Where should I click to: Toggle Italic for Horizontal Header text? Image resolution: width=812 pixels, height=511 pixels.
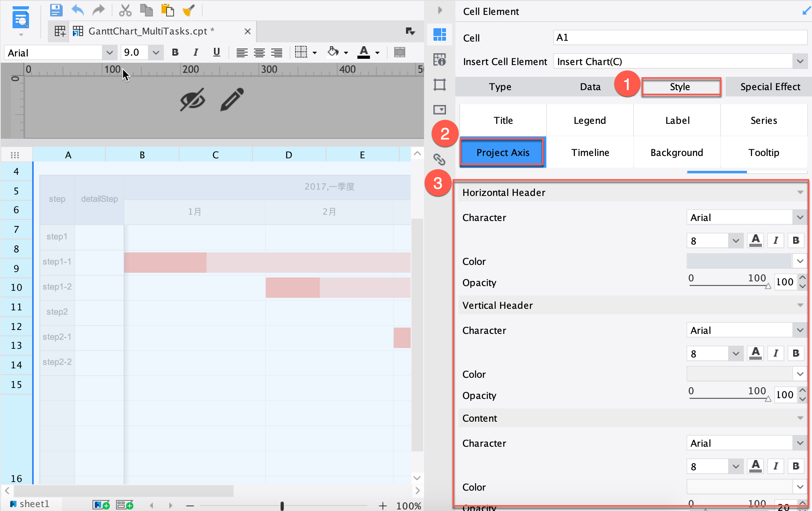[x=776, y=240]
